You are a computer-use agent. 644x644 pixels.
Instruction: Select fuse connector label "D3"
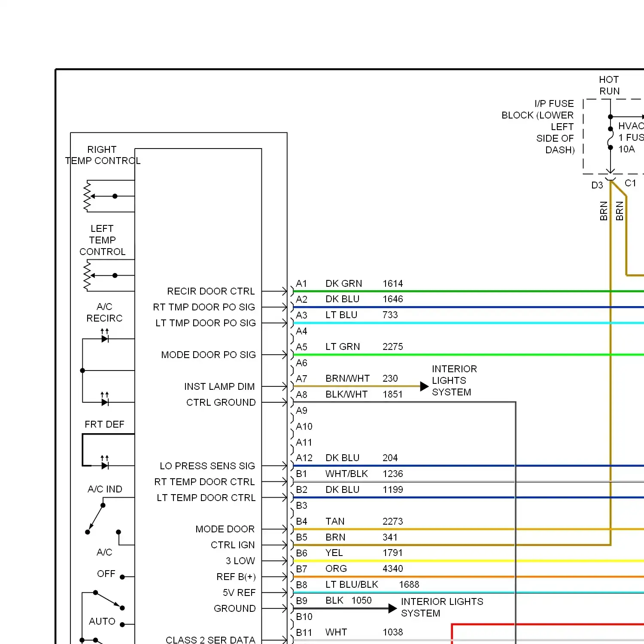[597, 185]
